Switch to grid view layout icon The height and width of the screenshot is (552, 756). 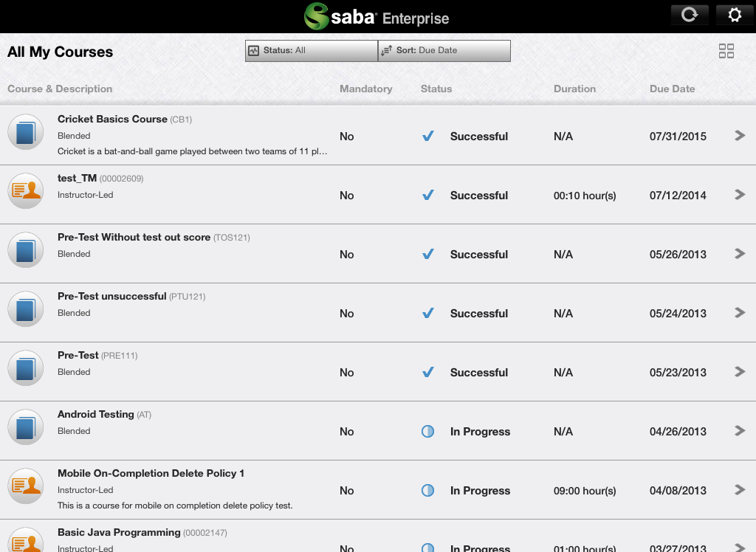726,51
